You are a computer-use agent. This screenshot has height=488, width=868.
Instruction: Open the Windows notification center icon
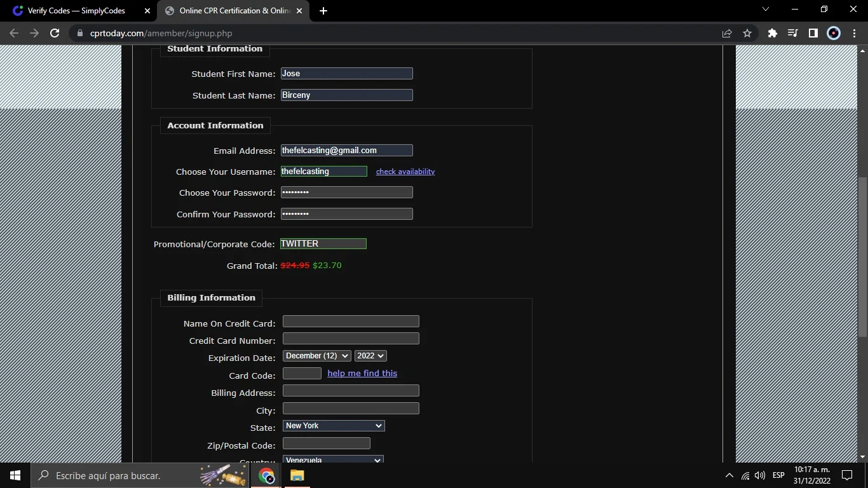tap(847, 475)
